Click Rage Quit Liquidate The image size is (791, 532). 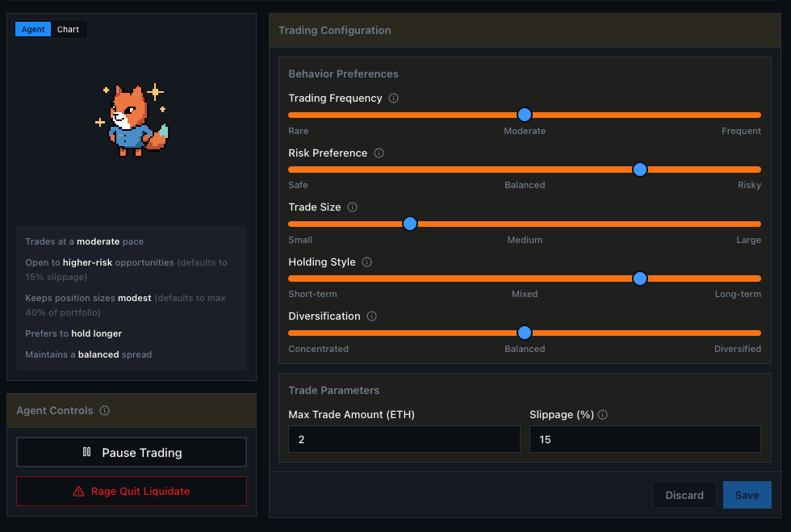coord(131,491)
